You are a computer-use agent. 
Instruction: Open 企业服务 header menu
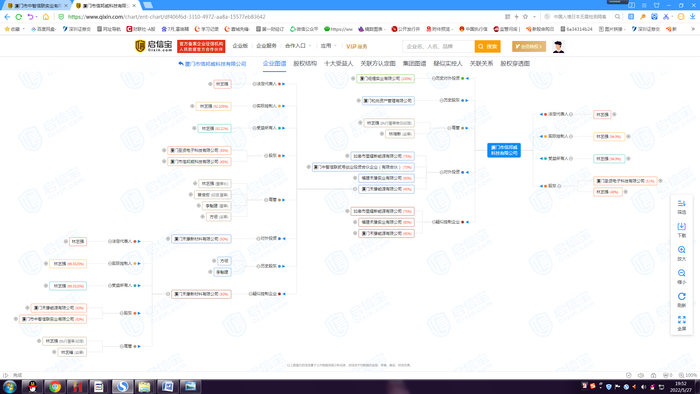tap(266, 46)
